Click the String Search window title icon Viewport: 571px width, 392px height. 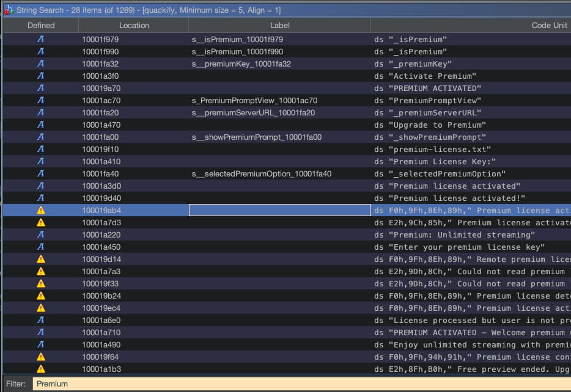(x=9, y=10)
